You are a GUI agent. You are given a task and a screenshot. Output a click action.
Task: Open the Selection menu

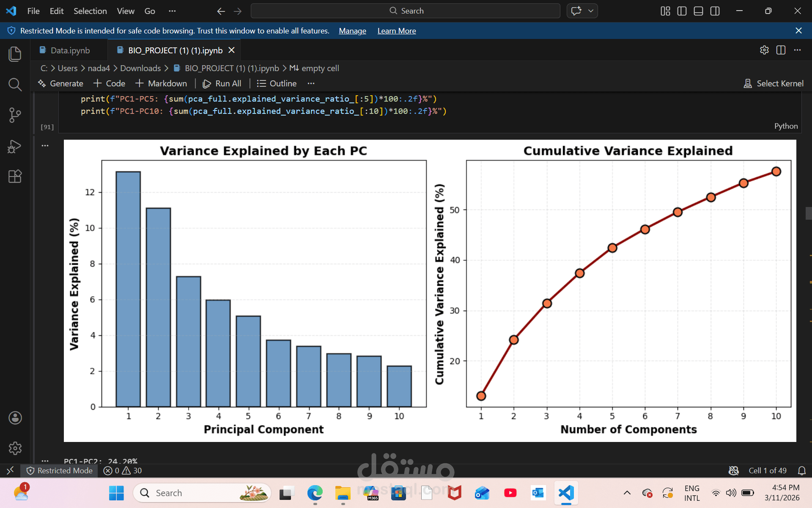tap(90, 11)
